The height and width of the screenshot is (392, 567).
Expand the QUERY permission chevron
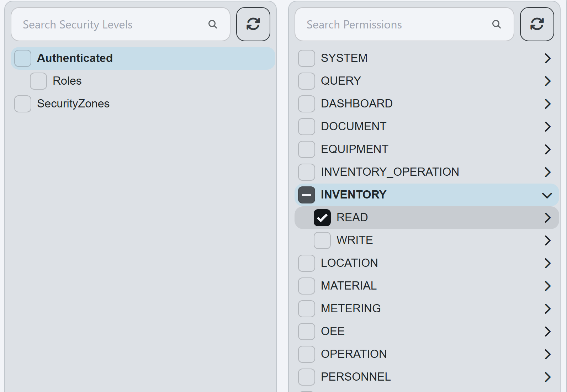[547, 81]
